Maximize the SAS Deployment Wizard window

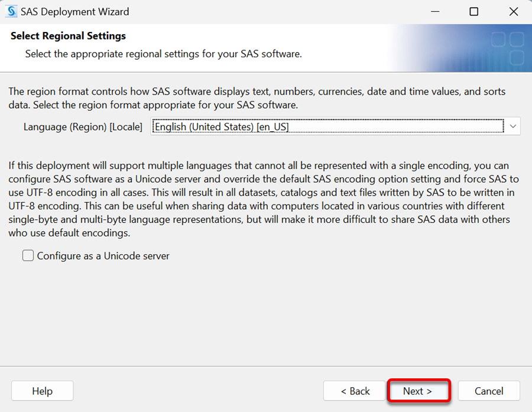click(474, 12)
